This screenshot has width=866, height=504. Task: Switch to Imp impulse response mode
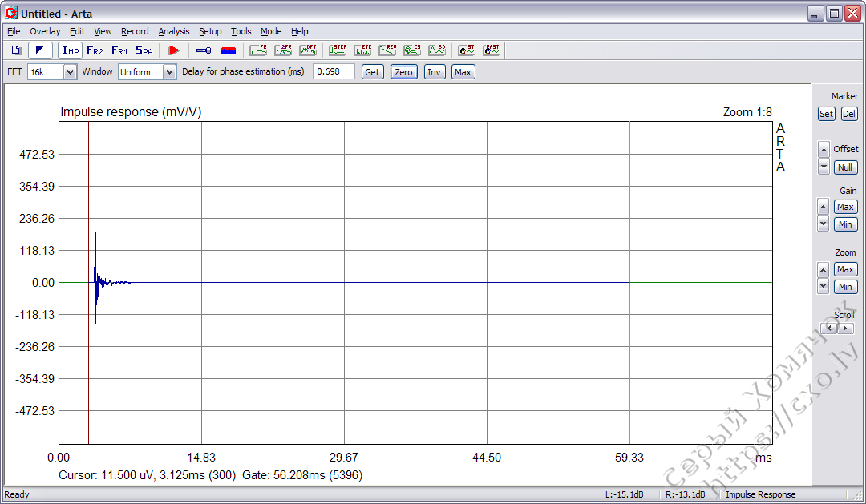tap(71, 50)
